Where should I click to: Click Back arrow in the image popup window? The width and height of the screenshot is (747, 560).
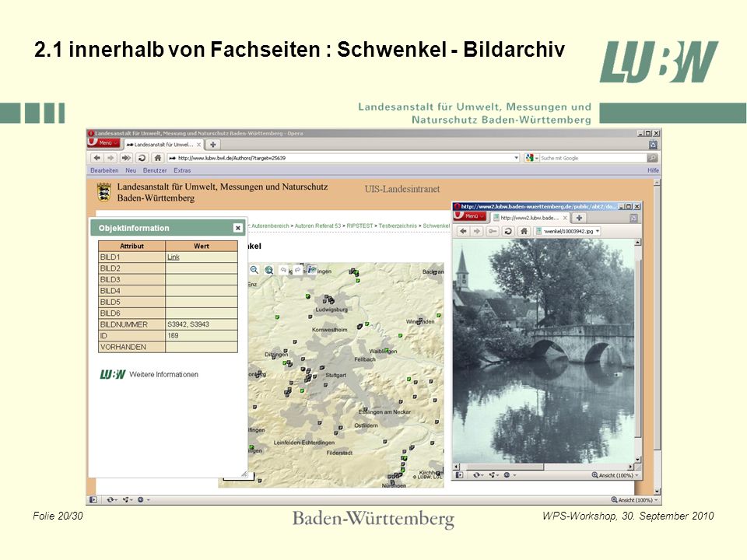coord(463,232)
